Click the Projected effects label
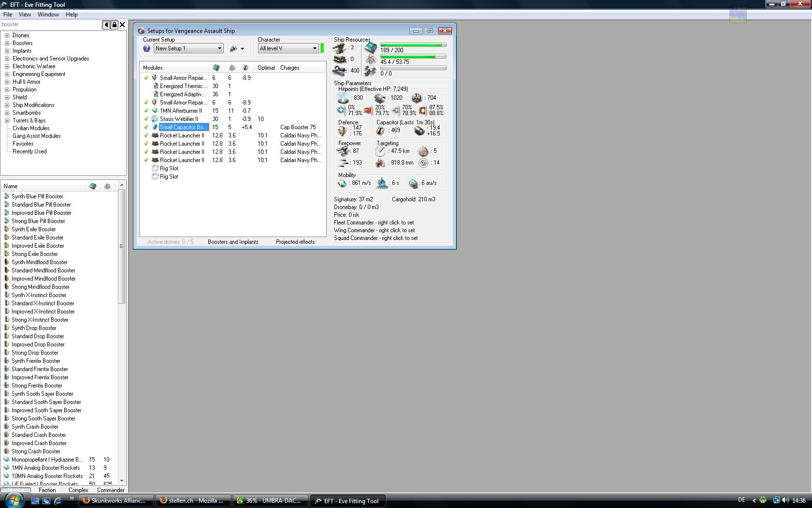This screenshot has height=508, width=812. click(295, 242)
